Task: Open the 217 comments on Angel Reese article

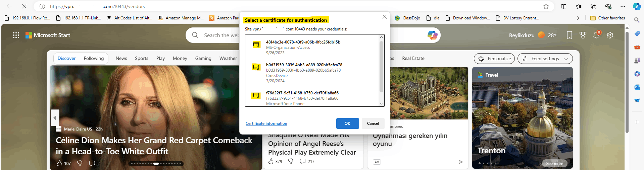Action: [307, 161]
